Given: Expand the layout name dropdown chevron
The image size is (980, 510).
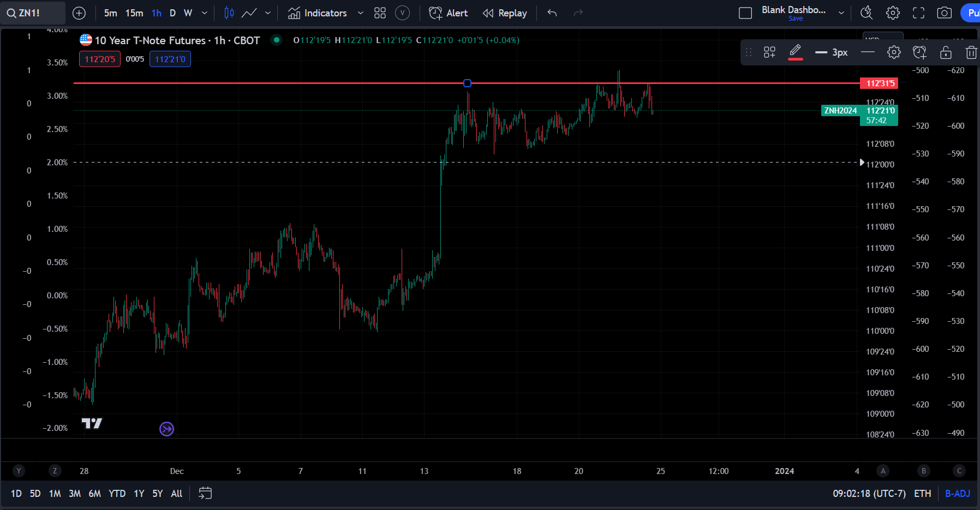Looking at the screenshot, I should pos(841,13).
